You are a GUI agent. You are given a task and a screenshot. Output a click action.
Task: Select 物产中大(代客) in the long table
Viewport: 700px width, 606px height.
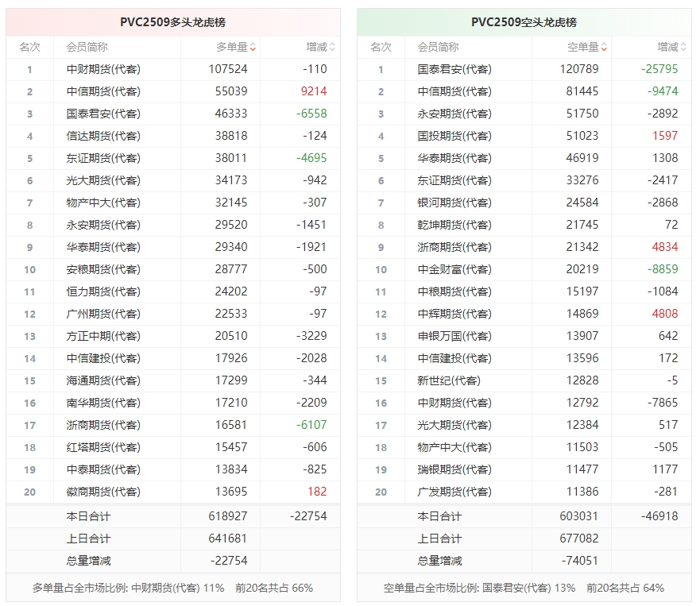tap(103, 203)
